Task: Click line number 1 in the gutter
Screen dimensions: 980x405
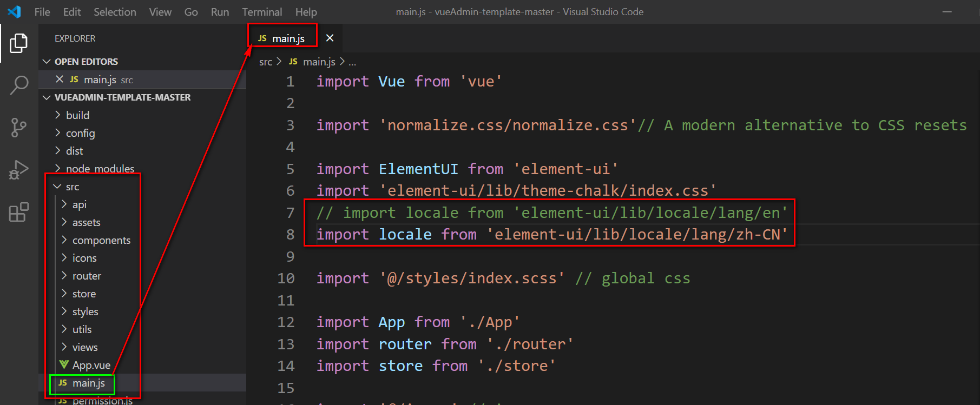Action: 291,82
